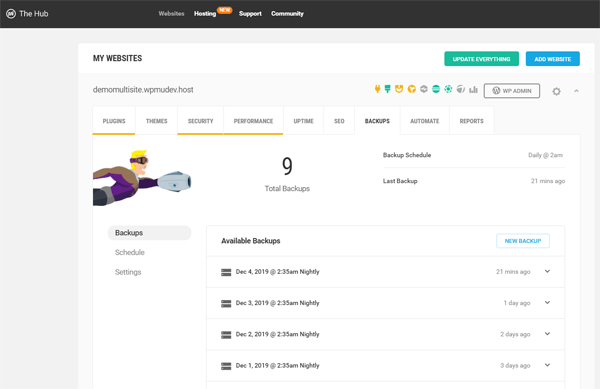Click the "Total Backups" count label
Viewport: 600px width, 389px height.
(x=287, y=189)
